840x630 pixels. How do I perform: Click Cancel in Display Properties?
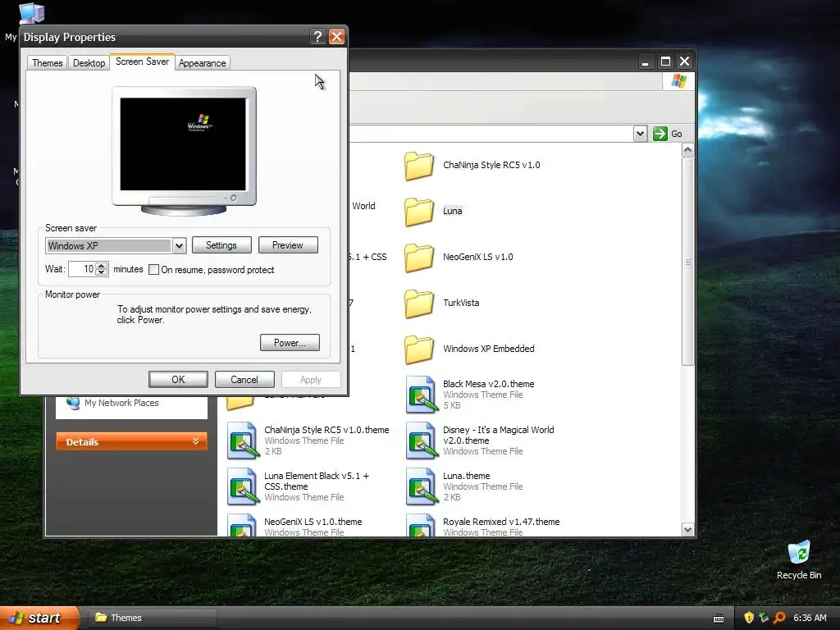coord(244,379)
